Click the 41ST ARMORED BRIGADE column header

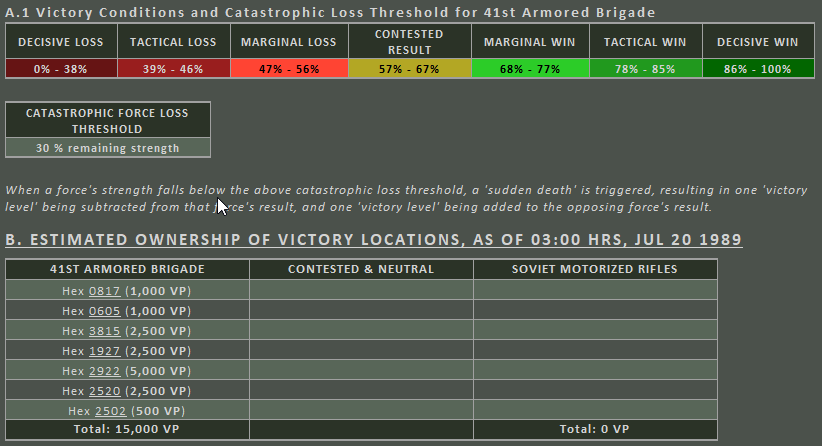tap(127, 269)
